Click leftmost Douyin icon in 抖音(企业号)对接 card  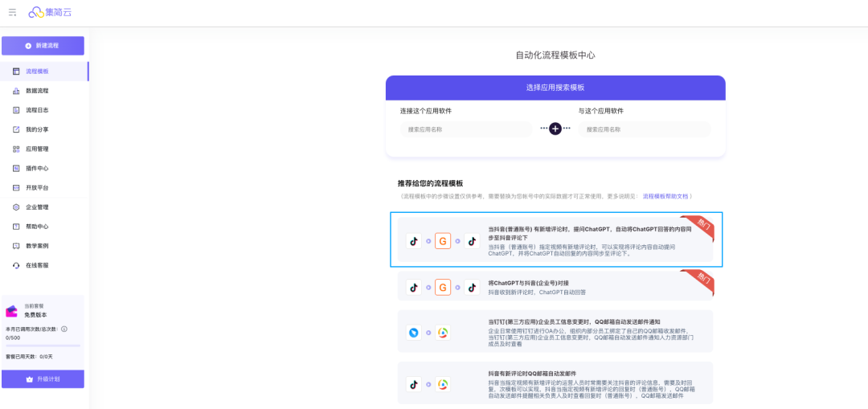tap(414, 287)
